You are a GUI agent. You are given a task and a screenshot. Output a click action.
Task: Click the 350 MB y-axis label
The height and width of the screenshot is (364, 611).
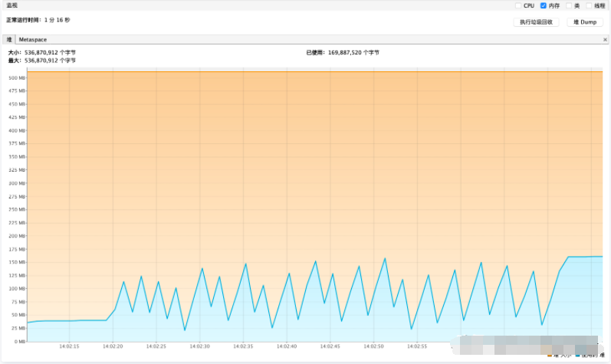(17, 156)
